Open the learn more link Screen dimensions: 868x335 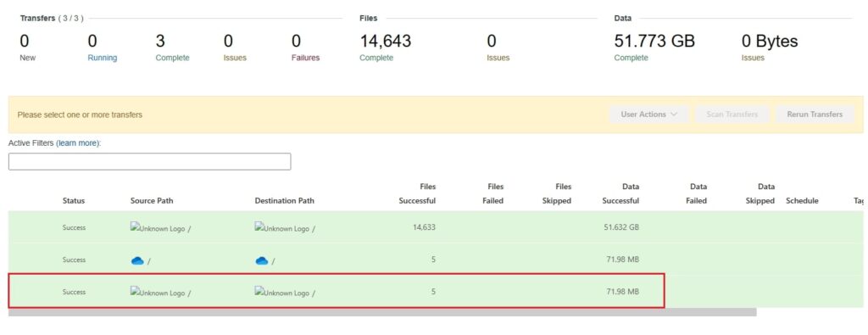click(x=77, y=142)
